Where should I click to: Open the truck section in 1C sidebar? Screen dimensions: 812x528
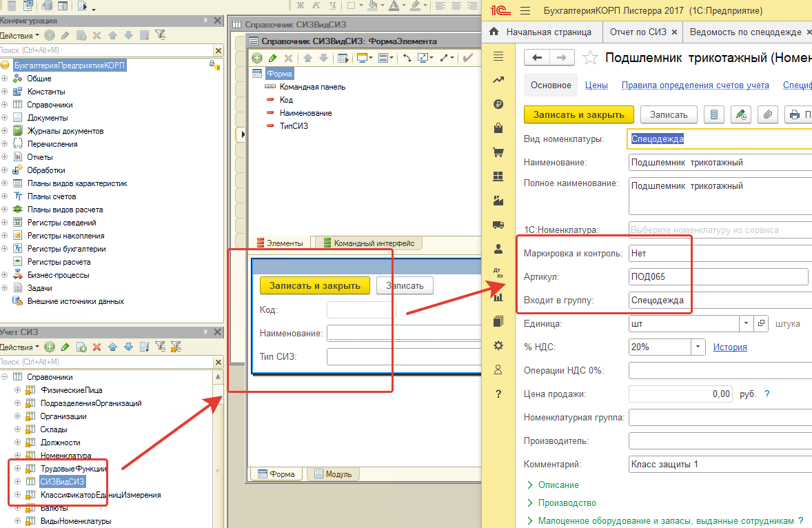coord(498,225)
